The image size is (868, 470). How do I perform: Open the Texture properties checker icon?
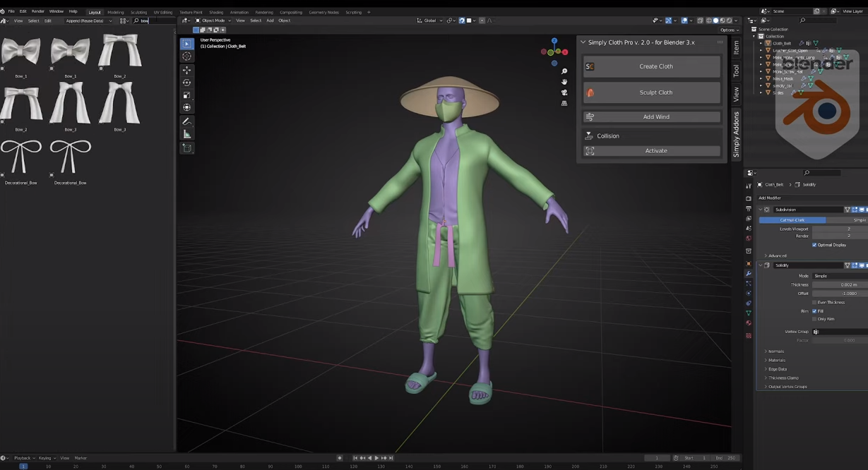pos(749,336)
